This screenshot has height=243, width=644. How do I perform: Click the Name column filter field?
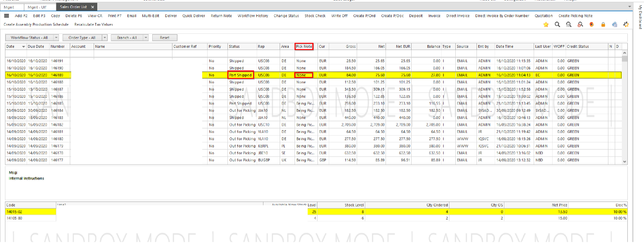tap(133, 54)
